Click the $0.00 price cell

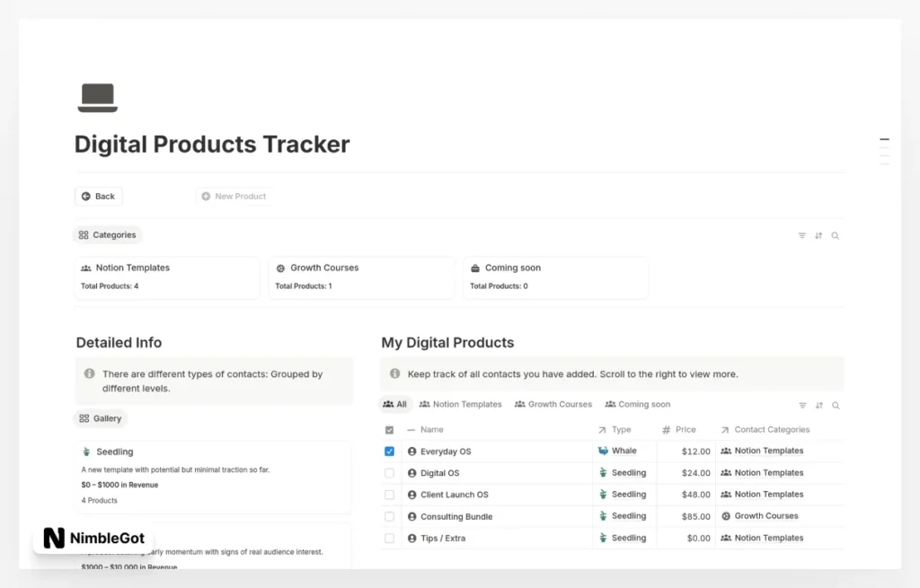[x=686, y=538]
